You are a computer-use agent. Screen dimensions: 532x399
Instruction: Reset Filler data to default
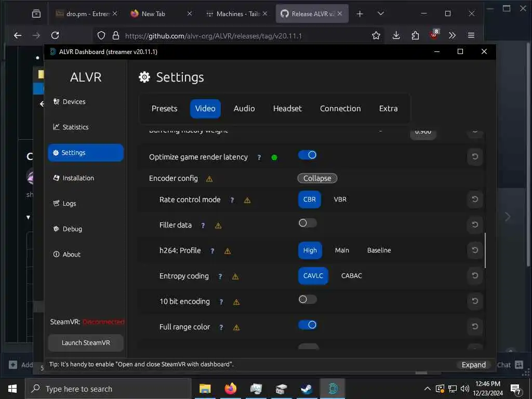[x=475, y=224]
